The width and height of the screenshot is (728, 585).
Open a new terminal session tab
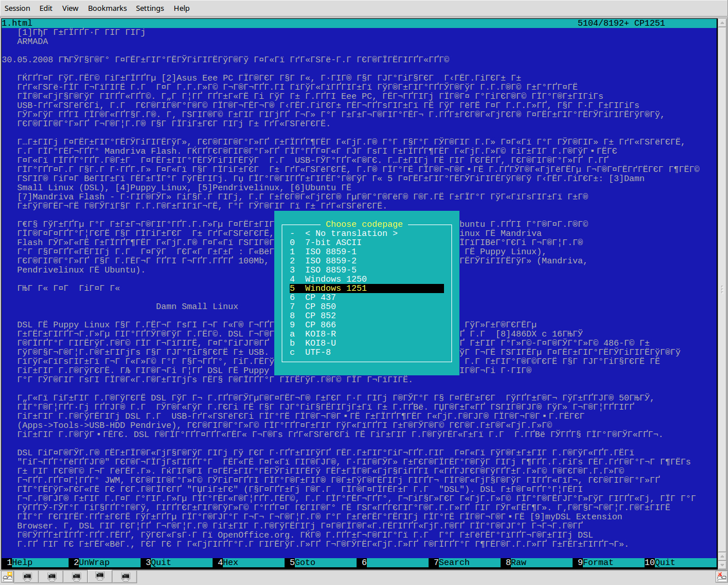(7, 577)
